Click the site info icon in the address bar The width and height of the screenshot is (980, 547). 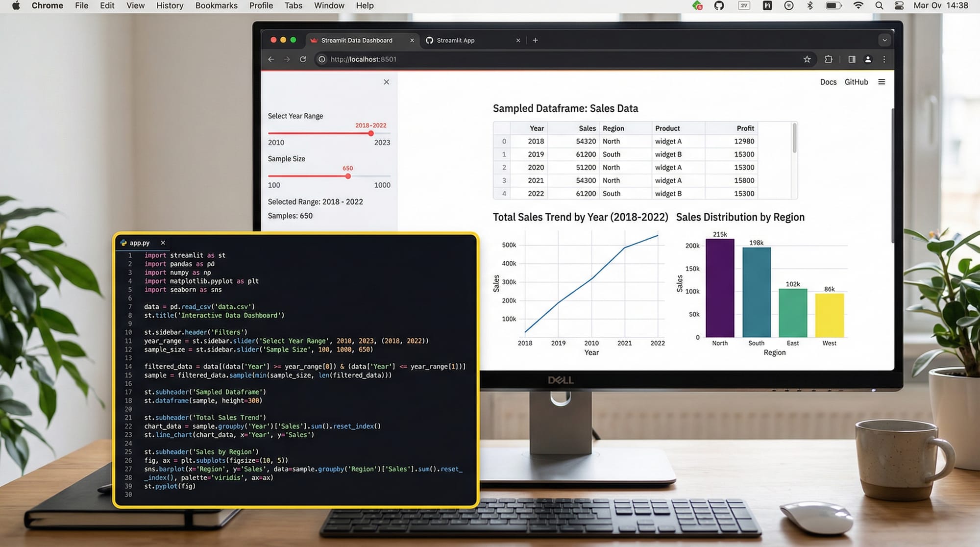321,59
